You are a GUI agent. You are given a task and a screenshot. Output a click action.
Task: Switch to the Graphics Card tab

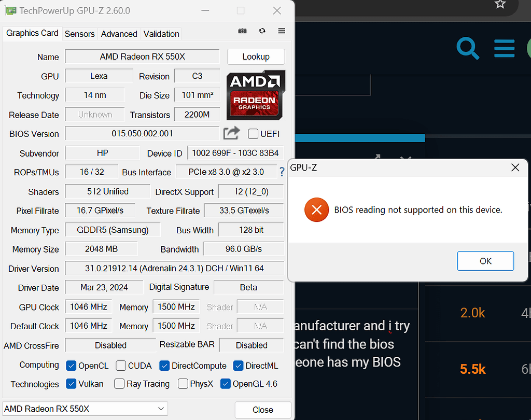32,33
